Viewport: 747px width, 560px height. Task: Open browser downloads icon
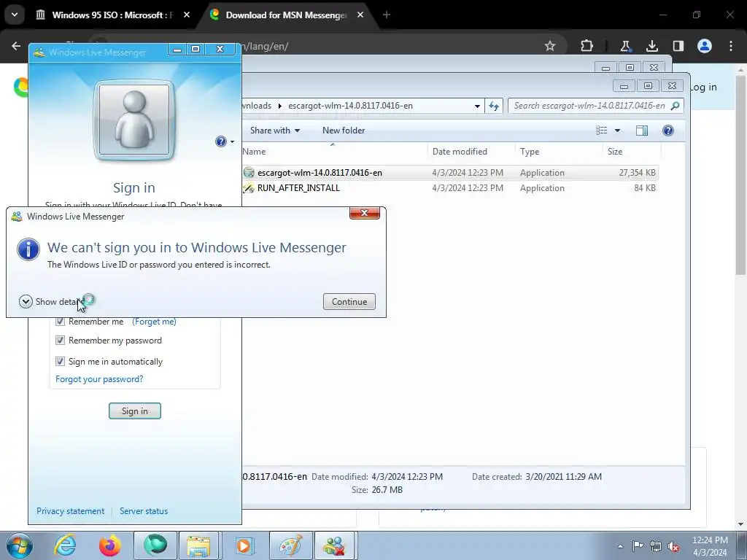click(651, 46)
